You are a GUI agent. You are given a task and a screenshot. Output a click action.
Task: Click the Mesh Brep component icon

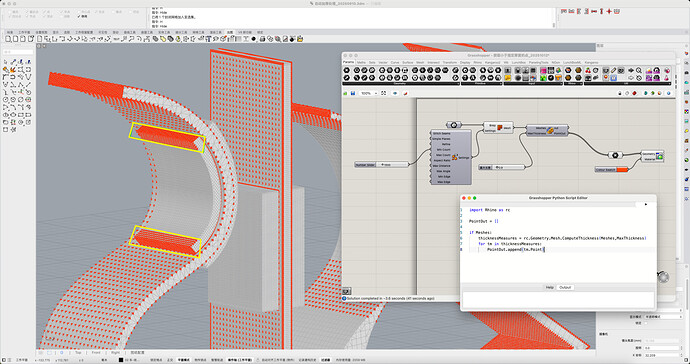click(x=499, y=128)
